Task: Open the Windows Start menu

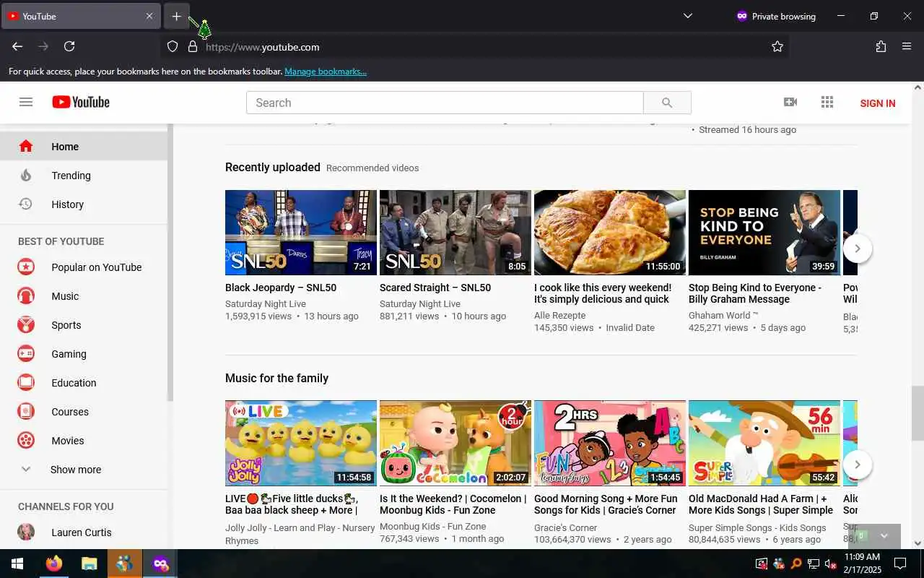Action: pyautogui.click(x=17, y=564)
